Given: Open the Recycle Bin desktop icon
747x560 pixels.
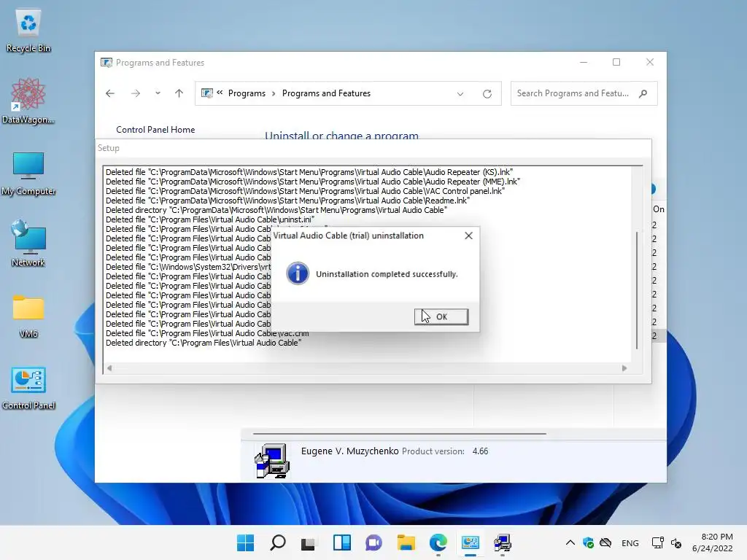Looking at the screenshot, I should coord(28,31).
